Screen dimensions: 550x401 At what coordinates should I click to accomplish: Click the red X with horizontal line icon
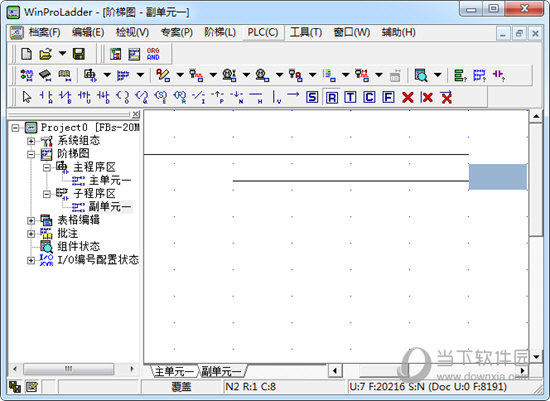click(x=446, y=97)
